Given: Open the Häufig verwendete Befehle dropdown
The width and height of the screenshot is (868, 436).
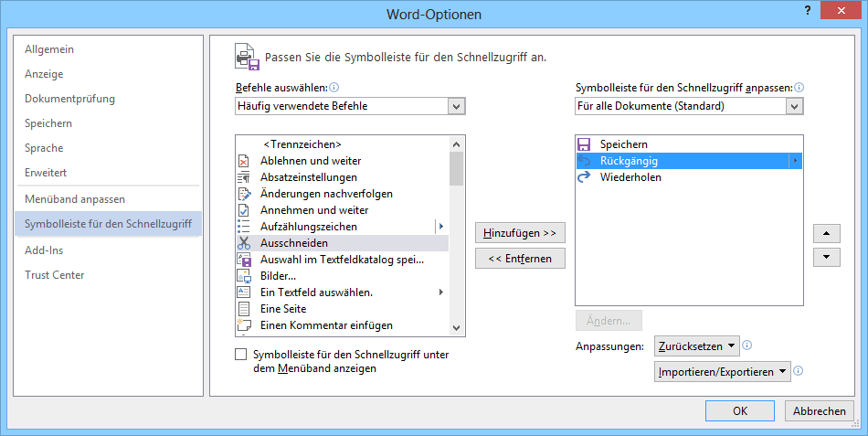Looking at the screenshot, I should (x=457, y=106).
